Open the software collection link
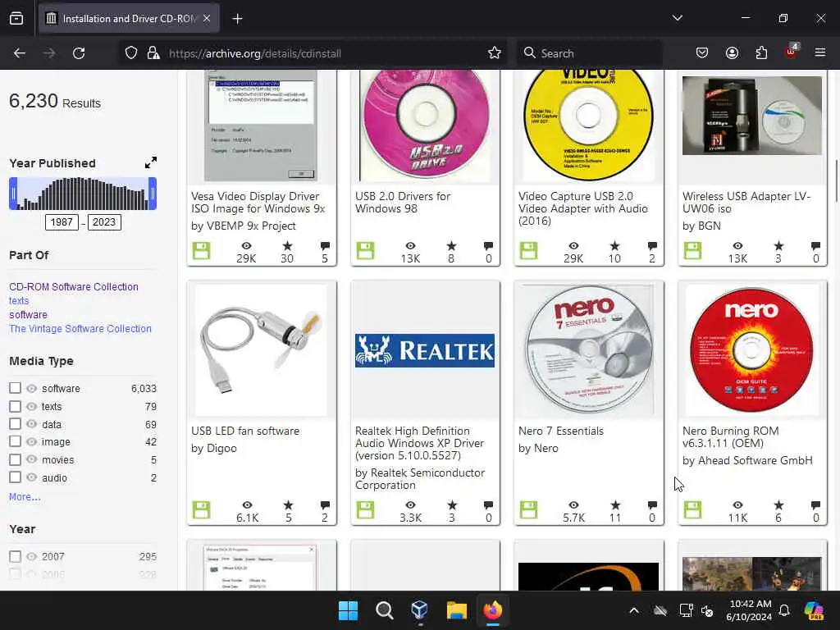840x630 pixels. [28, 314]
